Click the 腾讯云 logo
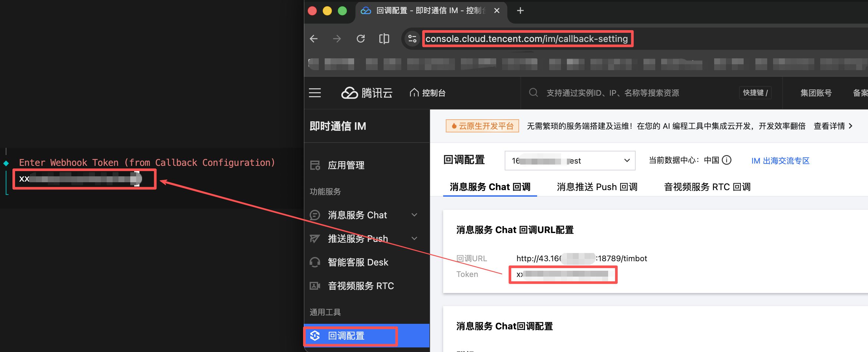 coord(367,93)
